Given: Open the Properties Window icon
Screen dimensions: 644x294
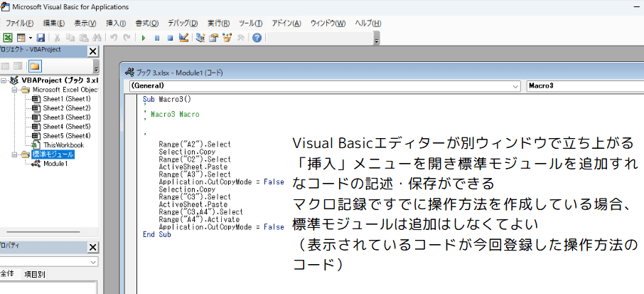Looking at the screenshot, I should click(x=213, y=38).
